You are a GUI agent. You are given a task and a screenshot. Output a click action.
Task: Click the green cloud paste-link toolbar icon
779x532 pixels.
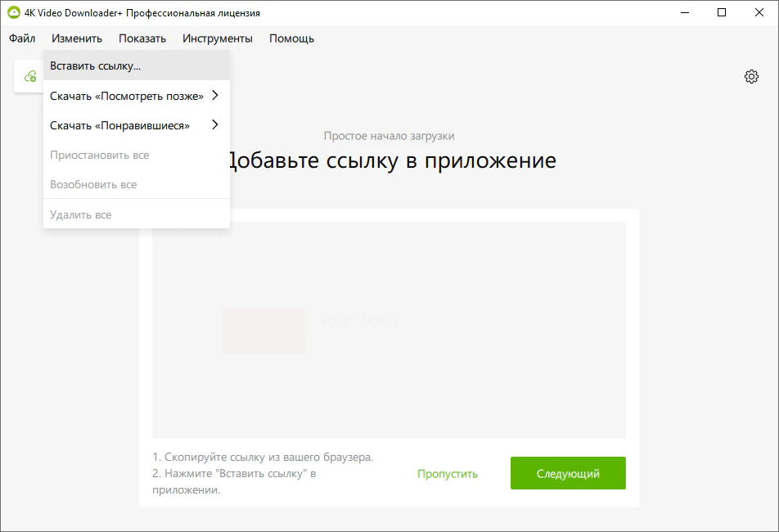click(30, 76)
